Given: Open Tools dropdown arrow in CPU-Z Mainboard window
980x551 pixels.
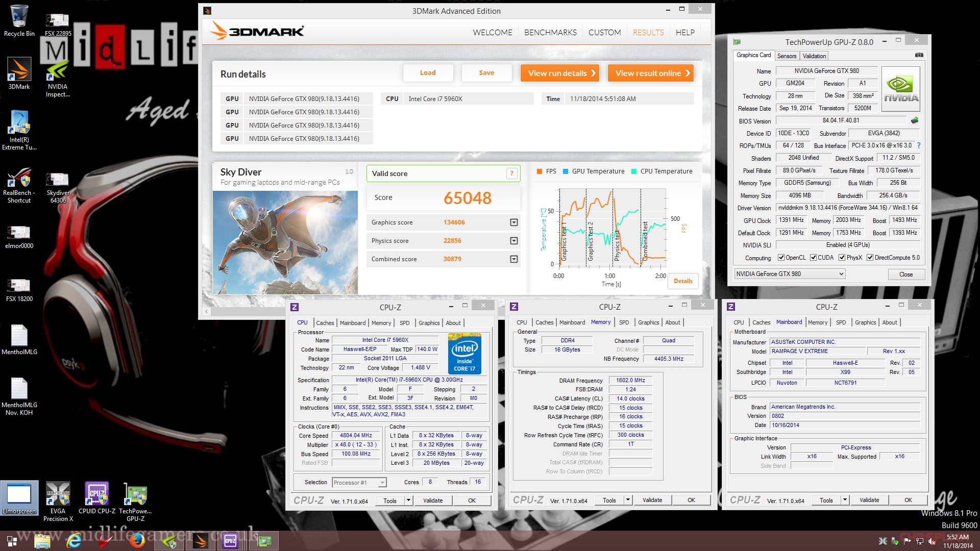Looking at the screenshot, I should pos(845,500).
